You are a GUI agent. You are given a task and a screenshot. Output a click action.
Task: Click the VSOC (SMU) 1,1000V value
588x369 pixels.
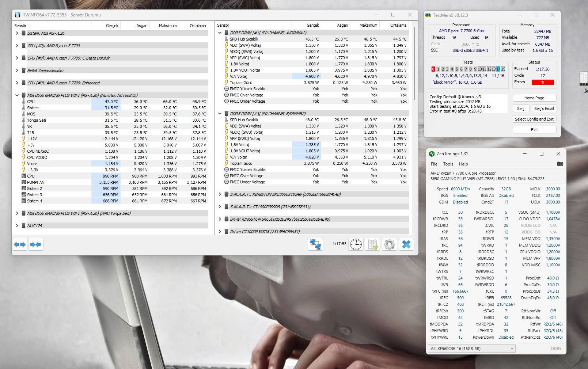pos(553,212)
